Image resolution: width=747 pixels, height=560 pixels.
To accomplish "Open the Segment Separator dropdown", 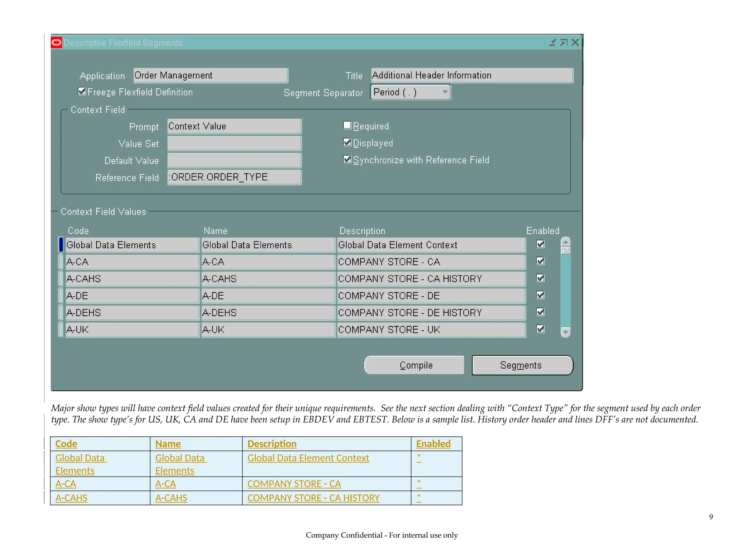I will coord(411,92).
